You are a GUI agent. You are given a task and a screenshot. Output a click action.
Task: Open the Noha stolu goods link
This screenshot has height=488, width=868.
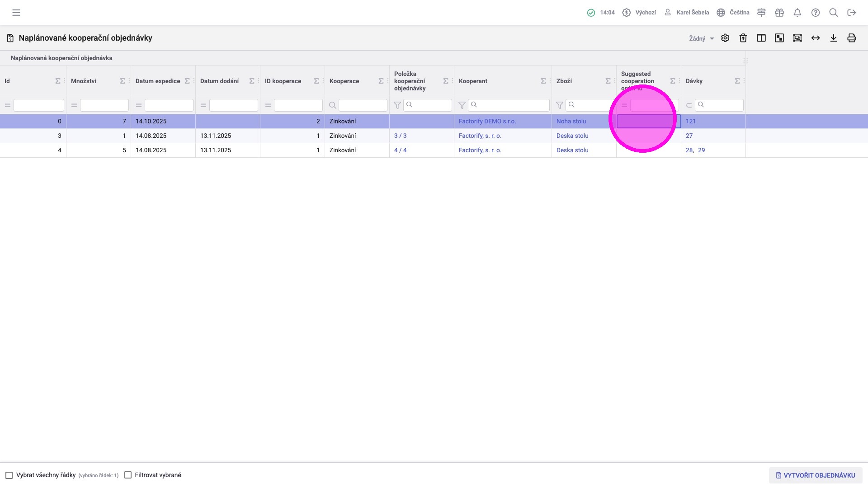(571, 121)
